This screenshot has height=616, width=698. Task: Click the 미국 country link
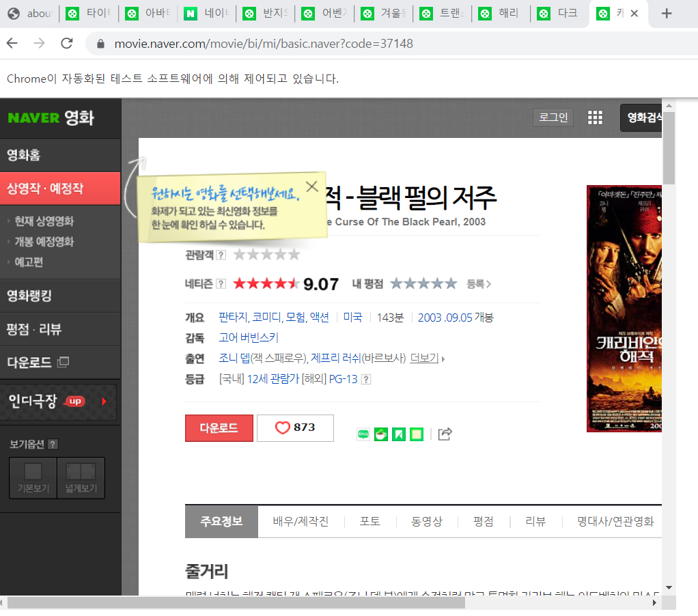pyautogui.click(x=352, y=318)
